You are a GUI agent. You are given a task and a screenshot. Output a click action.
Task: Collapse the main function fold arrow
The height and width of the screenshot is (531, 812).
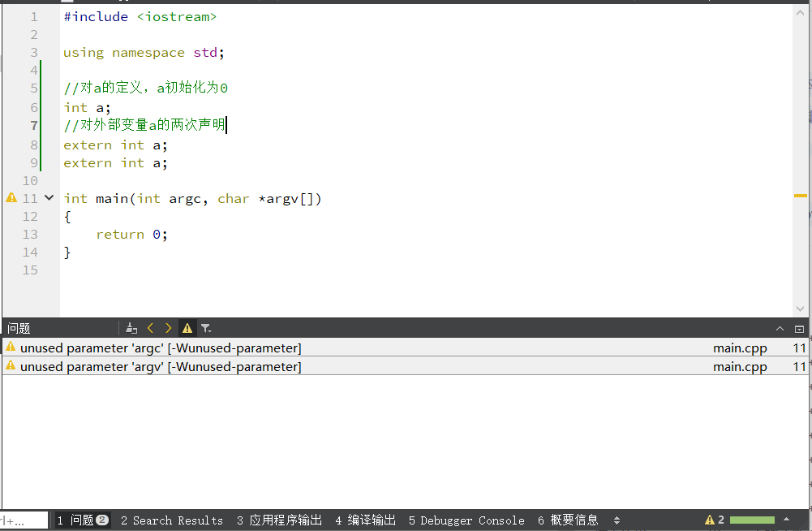pyautogui.click(x=49, y=197)
